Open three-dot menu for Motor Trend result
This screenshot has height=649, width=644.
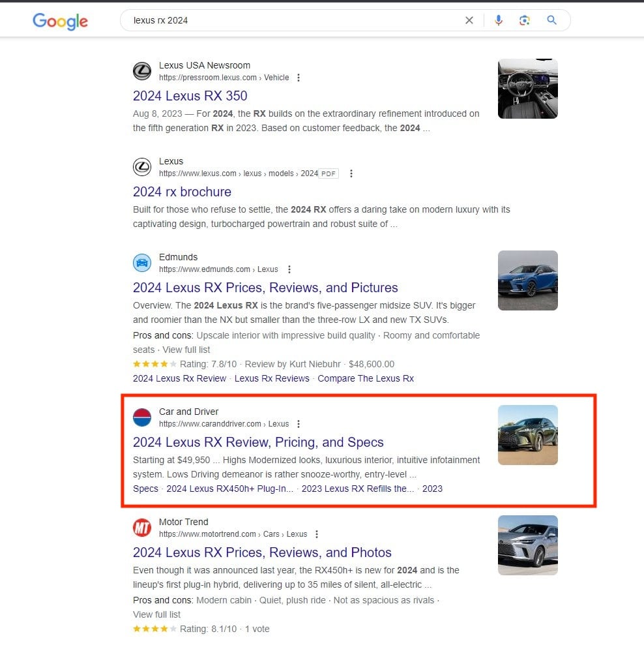pyautogui.click(x=317, y=534)
